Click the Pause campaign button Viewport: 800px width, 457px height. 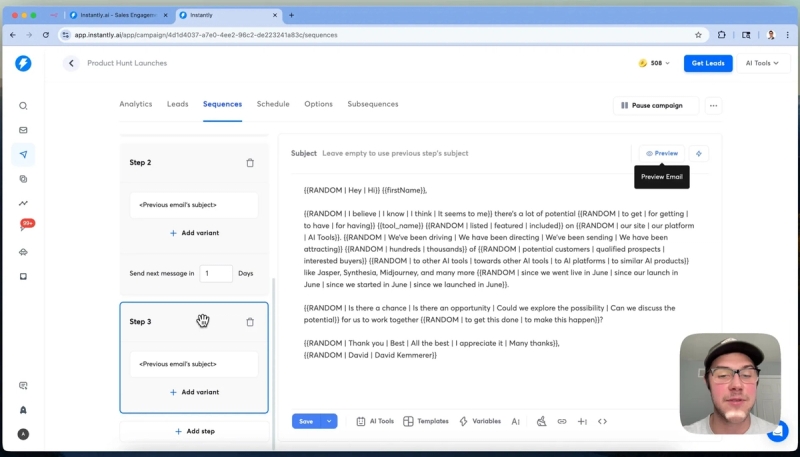pos(656,106)
